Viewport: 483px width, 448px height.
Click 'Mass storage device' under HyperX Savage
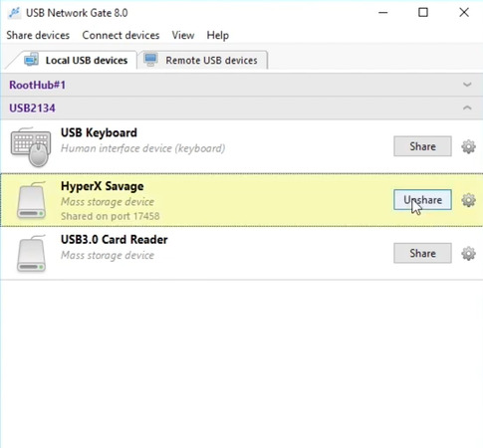108,202
